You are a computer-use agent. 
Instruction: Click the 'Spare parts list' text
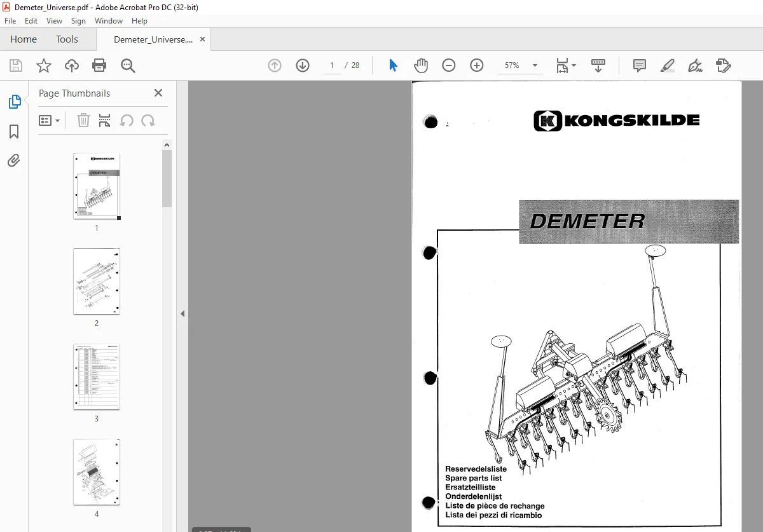(x=473, y=478)
